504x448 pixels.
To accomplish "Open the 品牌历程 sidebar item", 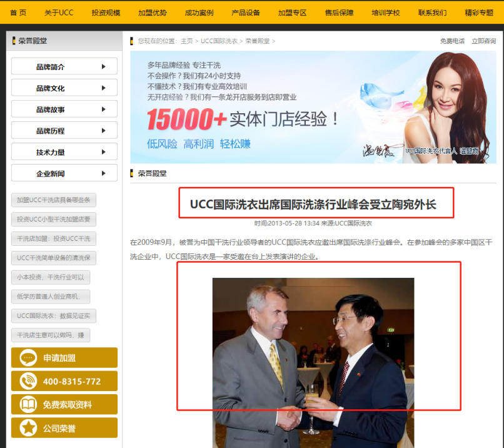I will coord(64,131).
